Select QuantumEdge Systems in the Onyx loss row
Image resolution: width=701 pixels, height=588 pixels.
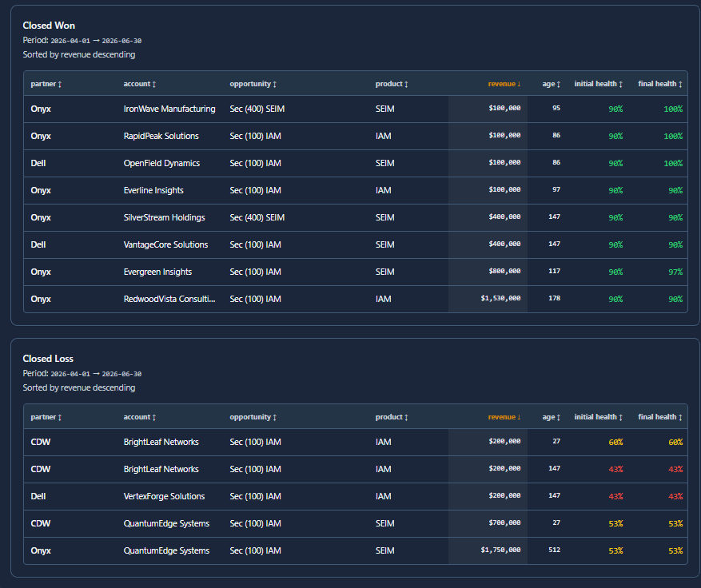(166, 551)
